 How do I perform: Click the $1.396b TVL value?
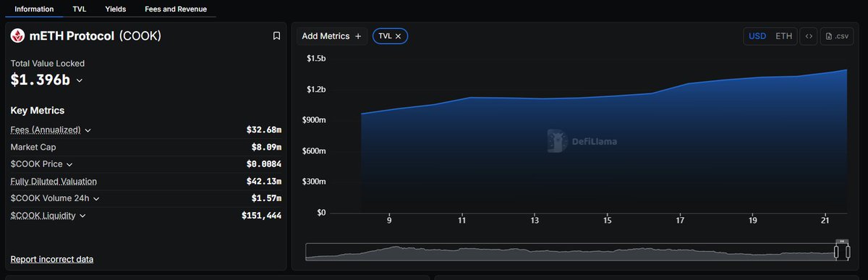(x=41, y=80)
